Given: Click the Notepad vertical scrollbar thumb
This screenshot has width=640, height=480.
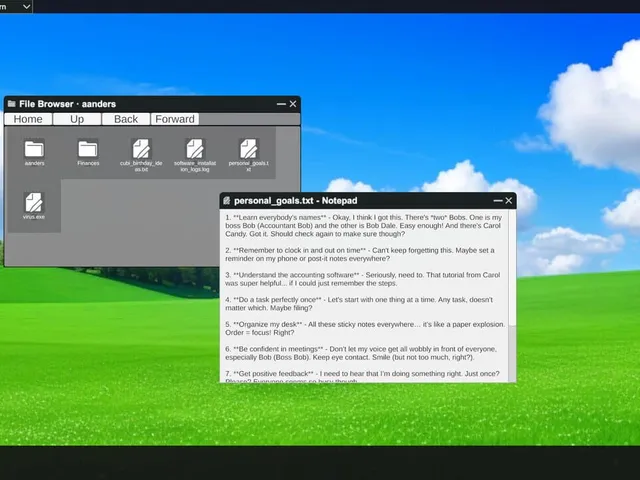Looking at the screenshot, I should [x=512, y=267].
